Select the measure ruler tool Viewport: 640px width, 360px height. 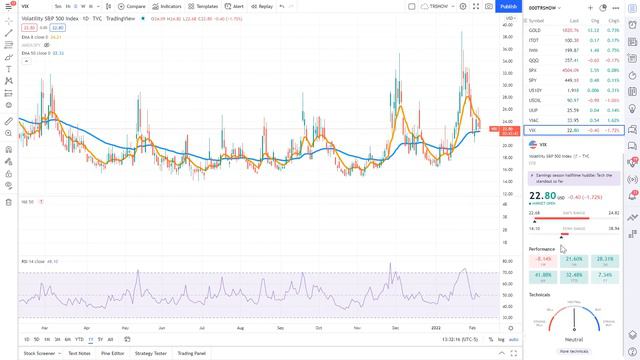[x=9, y=121]
